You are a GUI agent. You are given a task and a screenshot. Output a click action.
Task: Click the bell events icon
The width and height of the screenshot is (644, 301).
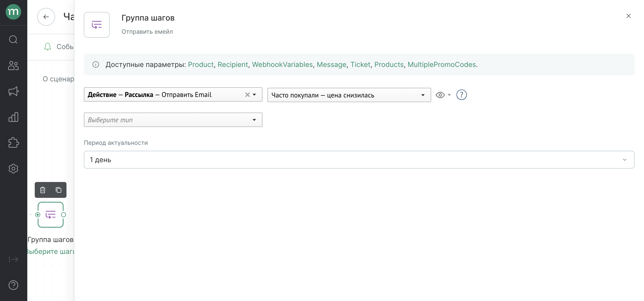point(47,47)
